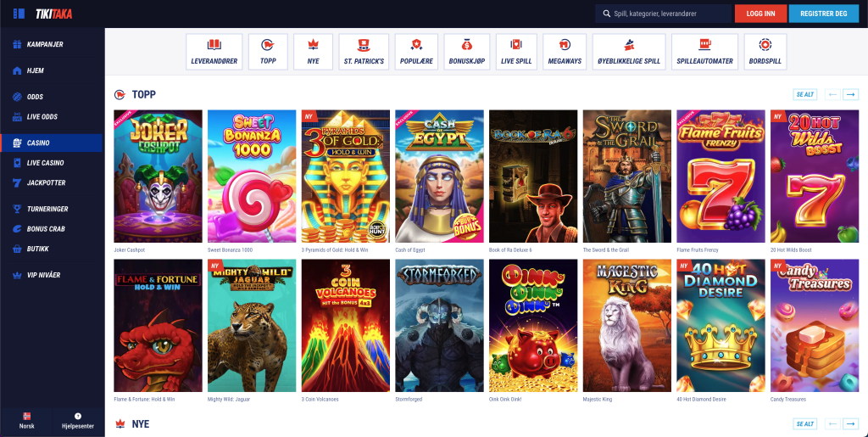The image size is (868, 437).
Task: Select the Megaways category tile
Action: (565, 52)
